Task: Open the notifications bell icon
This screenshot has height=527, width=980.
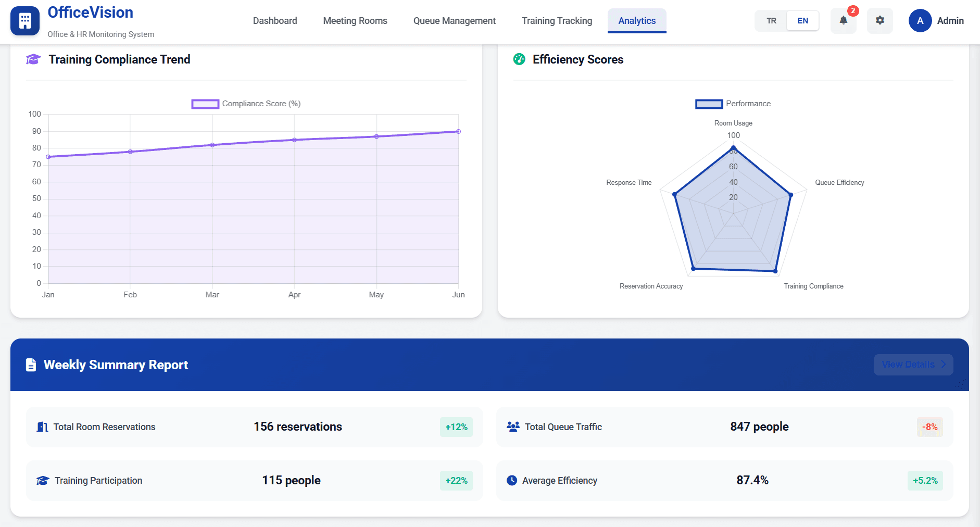Action: coord(843,21)
